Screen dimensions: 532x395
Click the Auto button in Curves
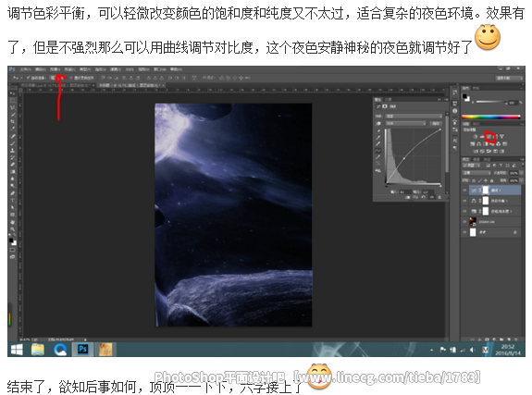click(436, 124)
